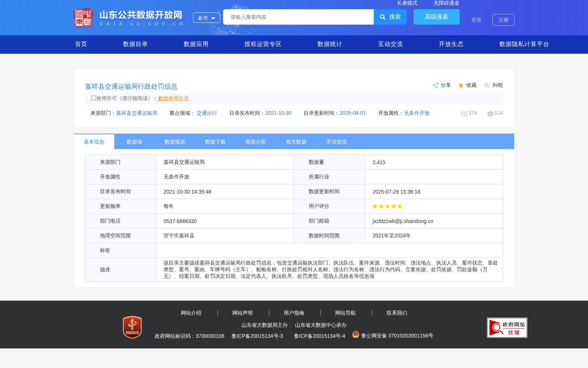Click the 注册 register button

(503, 20)
